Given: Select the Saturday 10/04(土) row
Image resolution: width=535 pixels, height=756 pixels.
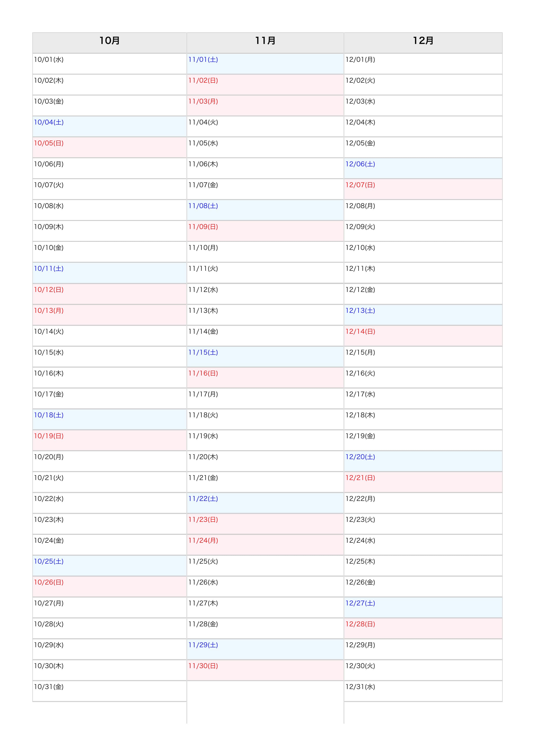Looking at the screenshot, I should [x=109, y=127].
